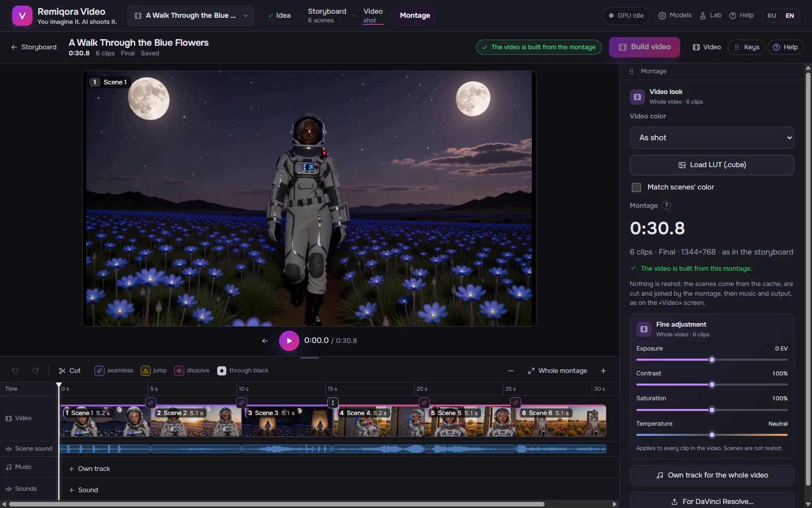Jump back with the left arrow beside play
This screenshot has width=812, height=508.
pyautogui.click(x=265, y=341)
